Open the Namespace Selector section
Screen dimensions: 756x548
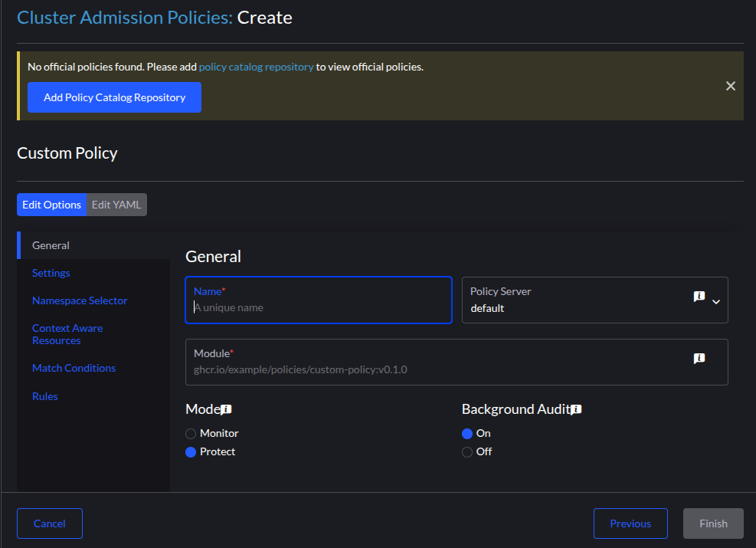click(80, 300)
